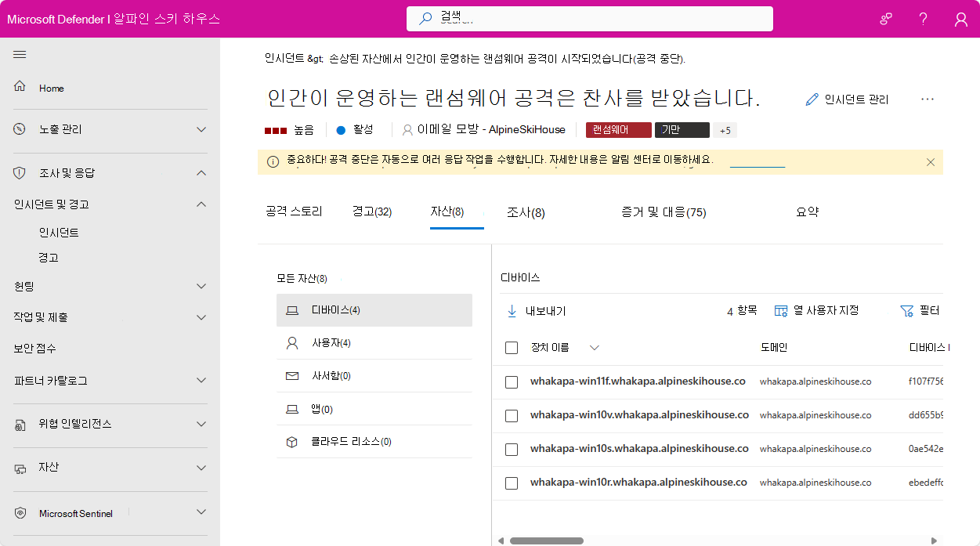Switch to the 조사(8) tab
The image size is (980, 546).
(526, 212)
